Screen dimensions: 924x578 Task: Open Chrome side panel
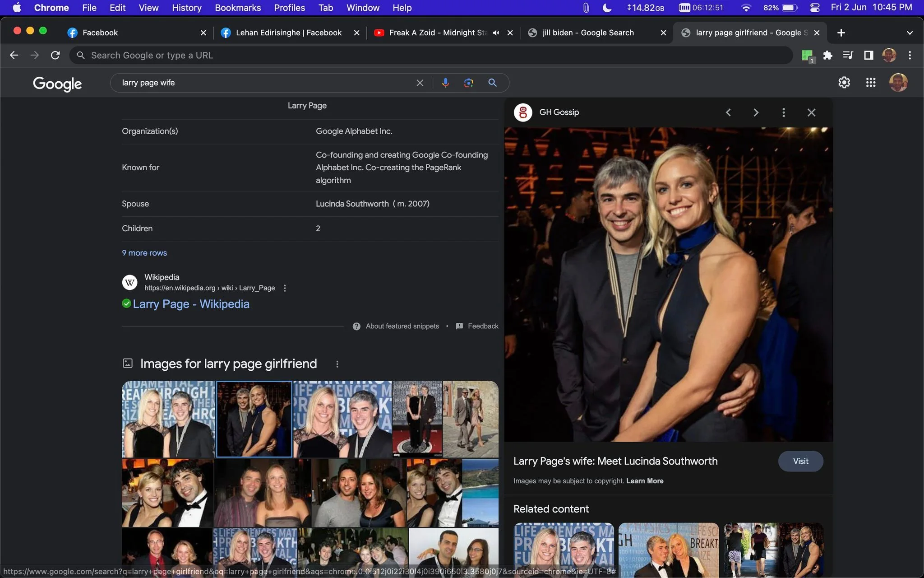(869, 55)
